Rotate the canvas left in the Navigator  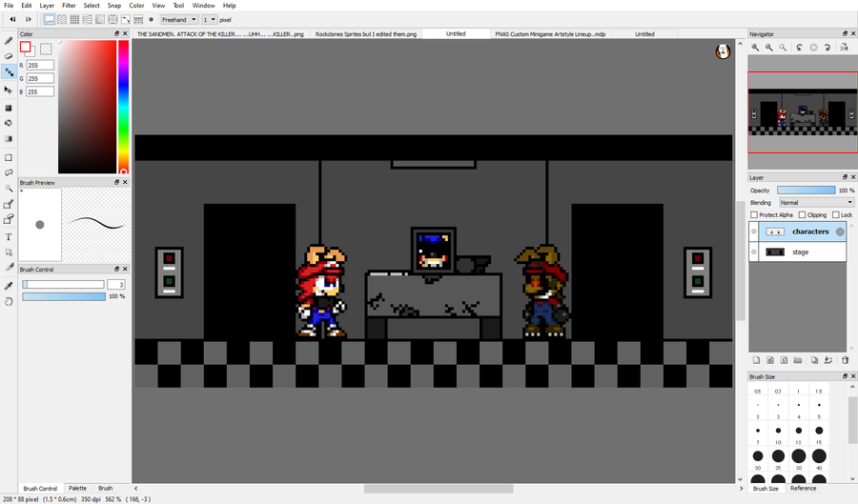(800, 48)
